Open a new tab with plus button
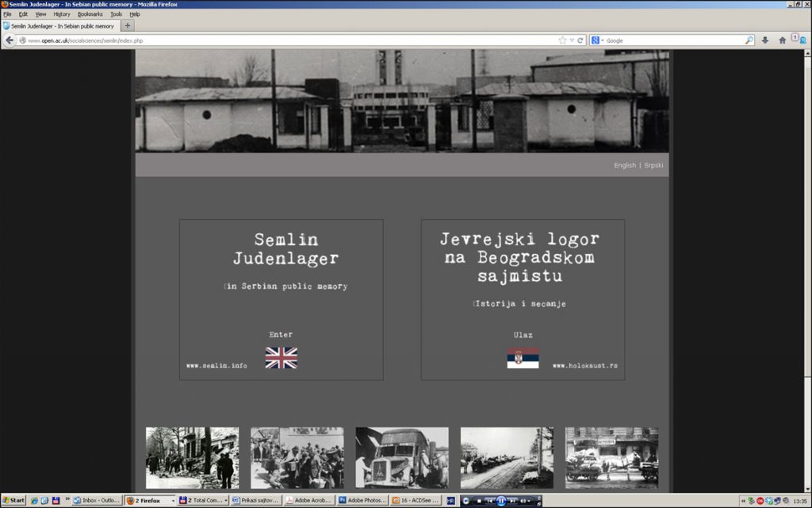 tap(128, 25)
